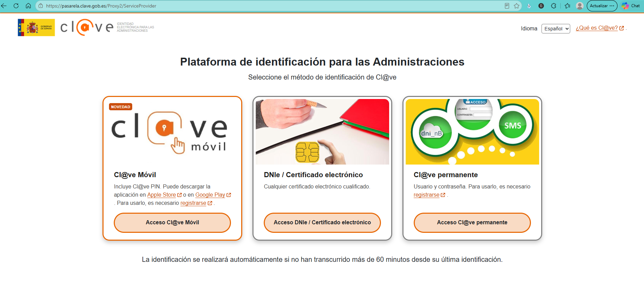Click the DNIe chip card image
This screenshot has height=283, width=644.
pos(322,132)
